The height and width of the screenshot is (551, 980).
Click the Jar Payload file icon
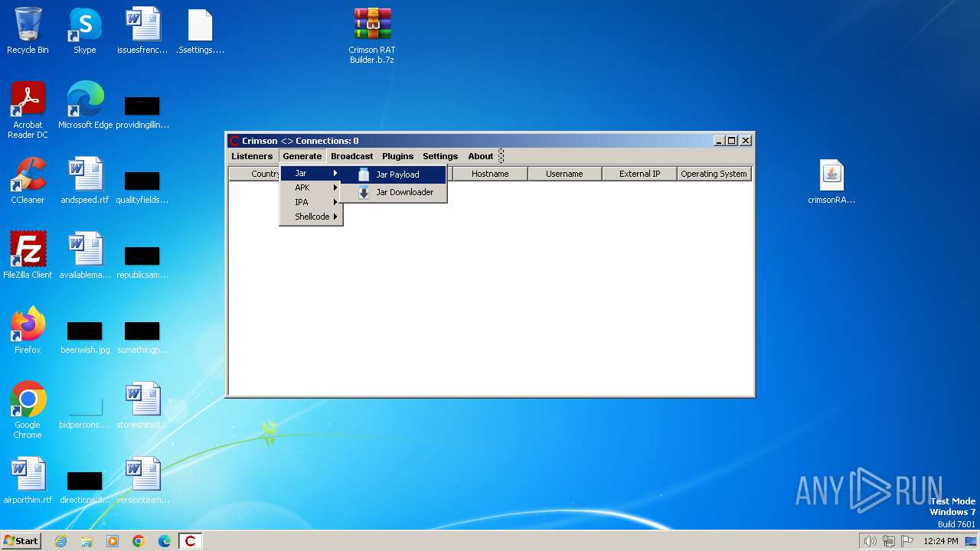[x=364, y=174]
